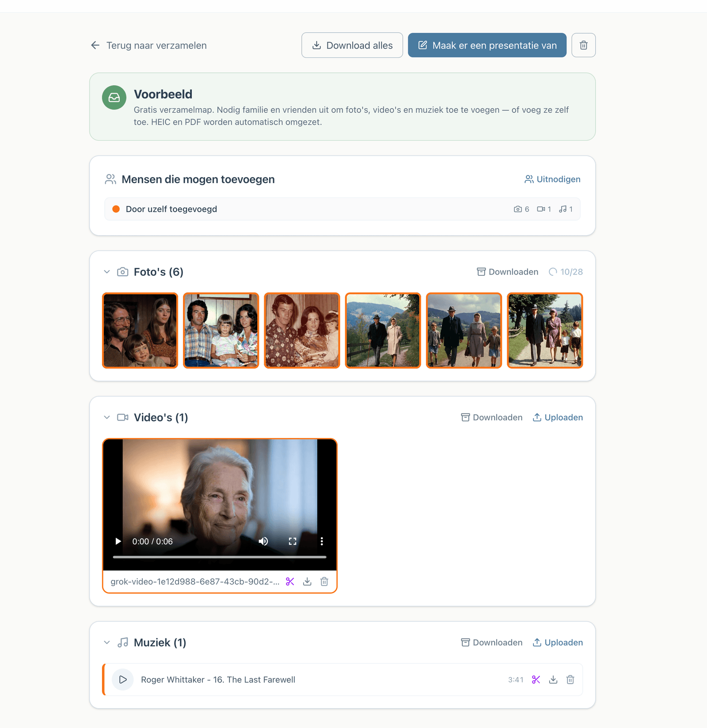Screen dimensions: 707x728
Task: Download the Last Farewell track
Action: (553, 680)
